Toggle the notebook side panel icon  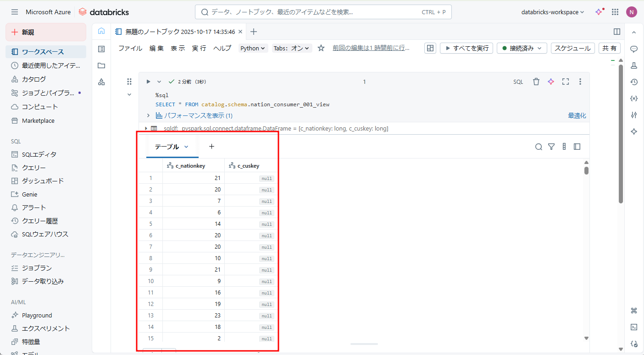tap(617, 32)
